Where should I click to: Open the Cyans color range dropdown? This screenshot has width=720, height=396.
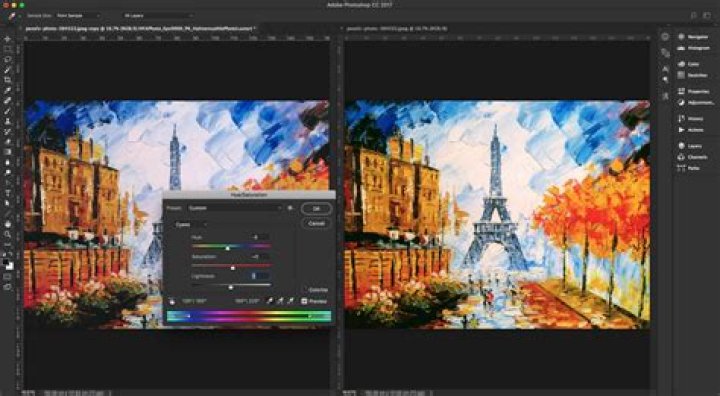pos(191,225)
